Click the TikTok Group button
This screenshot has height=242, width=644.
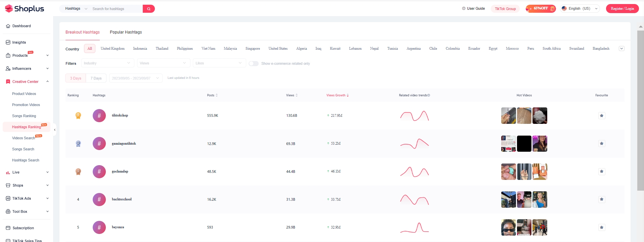coord(505,9)
